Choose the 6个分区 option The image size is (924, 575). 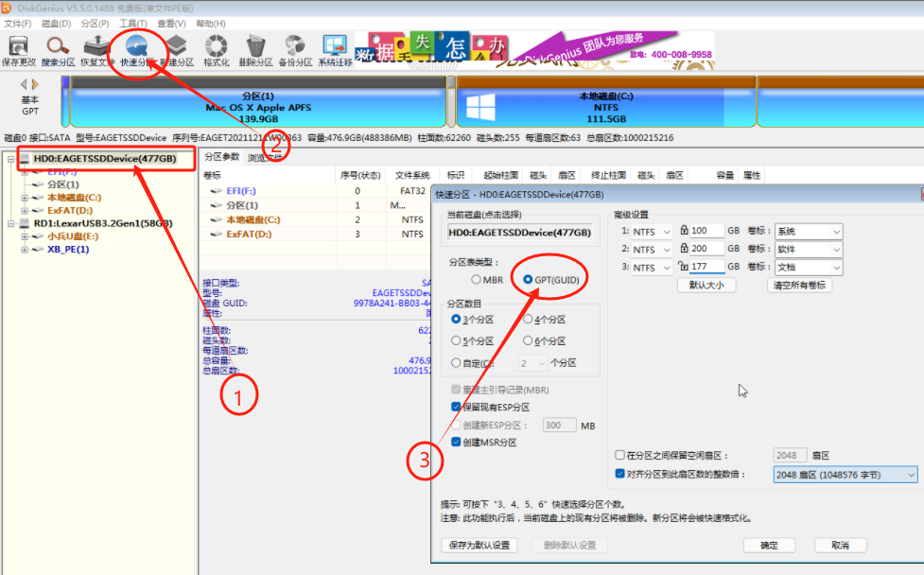click(528, 341)
